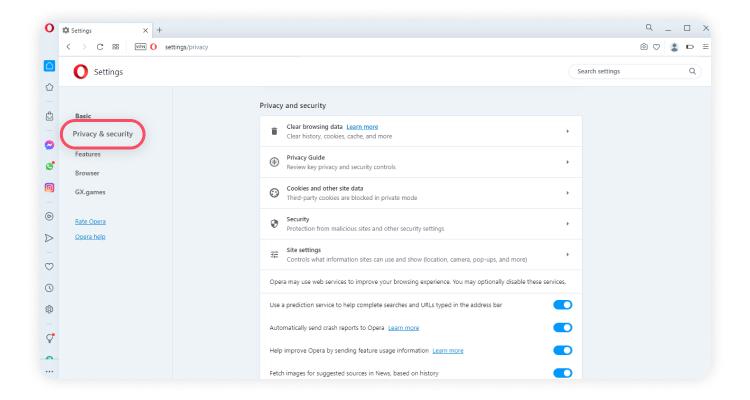This screenshot has width=750, height=400.
Task: Open the Opera main menu logo
Action: coord(49,28)
